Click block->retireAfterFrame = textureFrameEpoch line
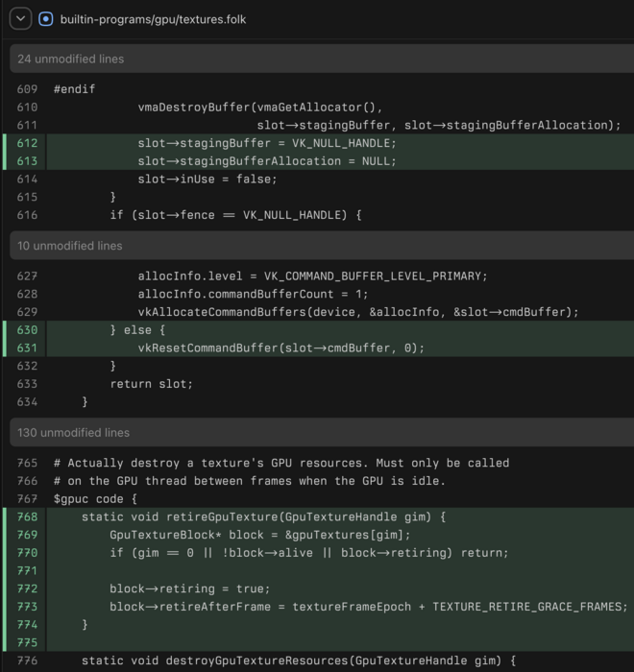 pos(369,607)
